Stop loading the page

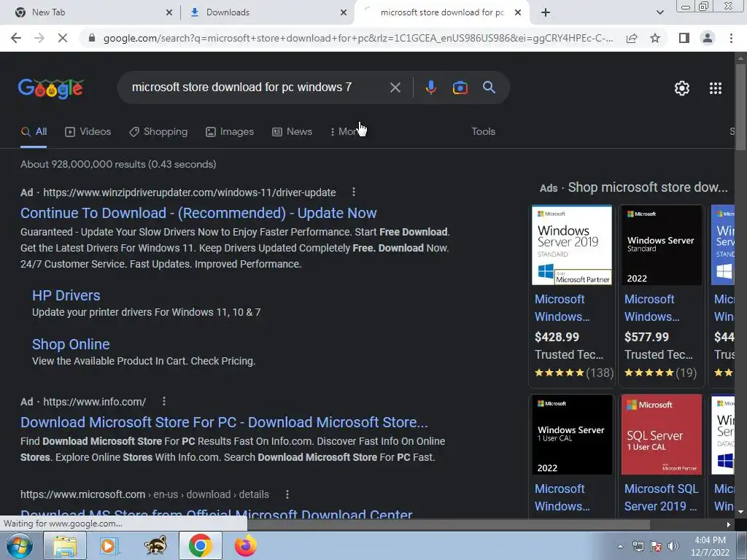[63, 38]
